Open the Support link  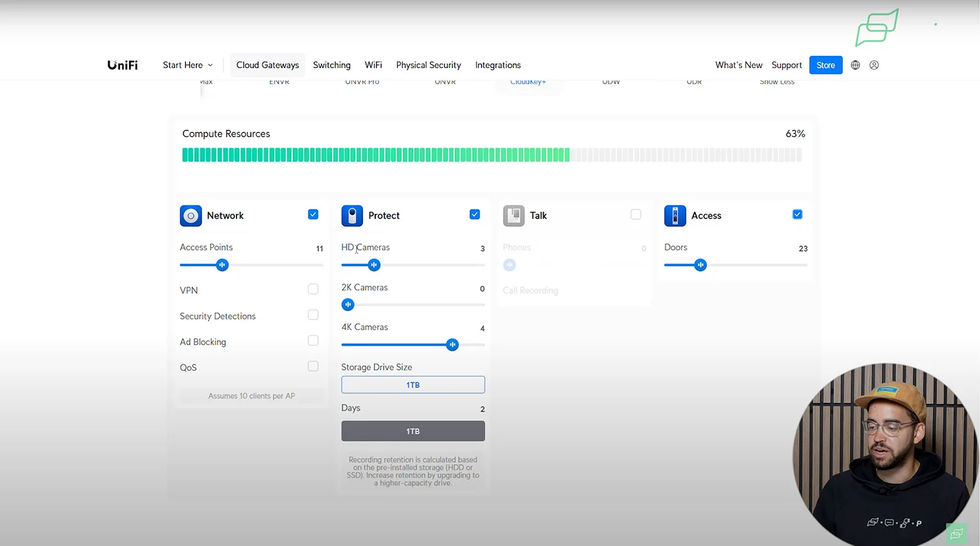[786, 65]
